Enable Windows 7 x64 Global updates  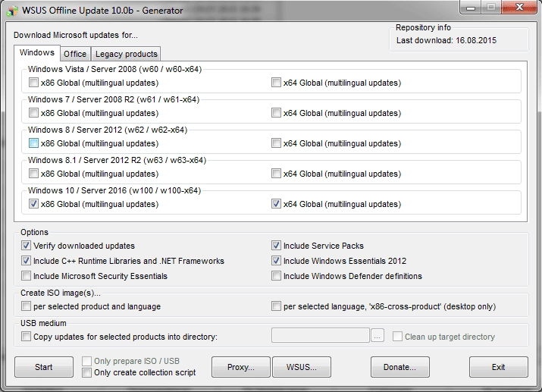click(x=276, y=113)
